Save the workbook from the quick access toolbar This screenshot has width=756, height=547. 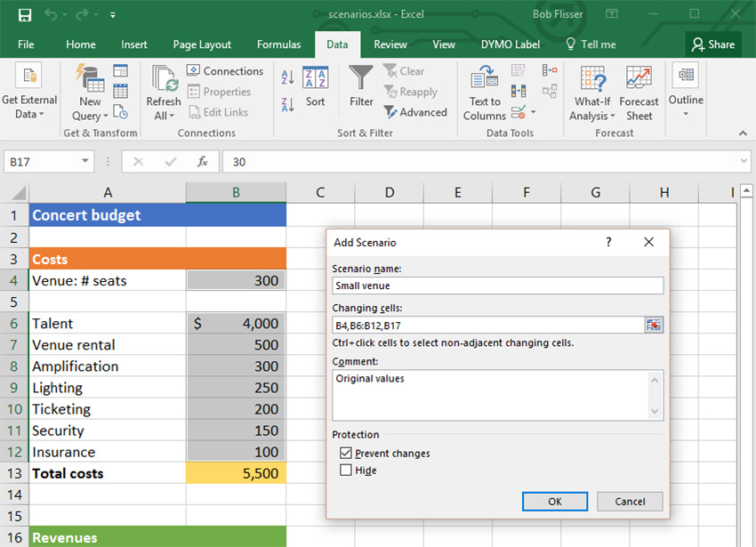pyautogui.click(x=25, y=15)
